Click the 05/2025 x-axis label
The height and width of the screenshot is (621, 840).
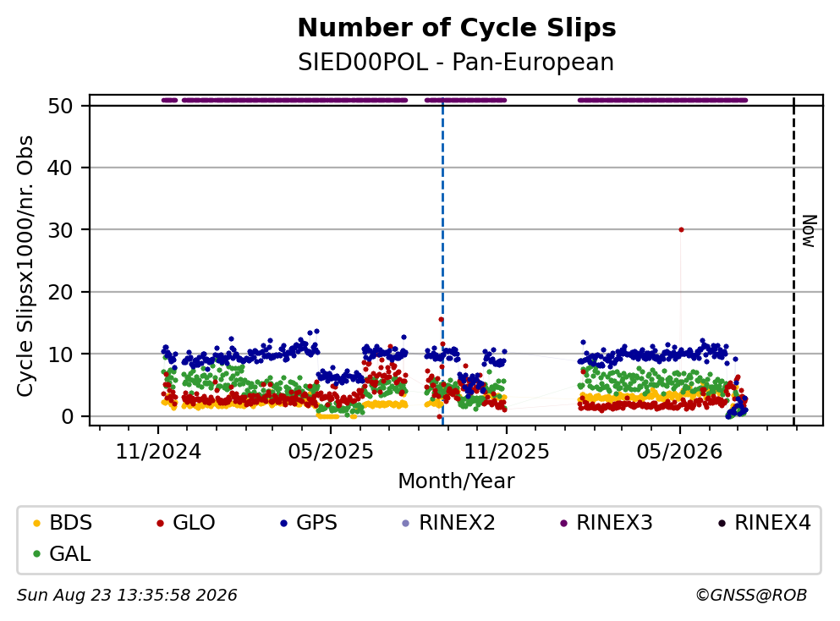tap(331, 452)
